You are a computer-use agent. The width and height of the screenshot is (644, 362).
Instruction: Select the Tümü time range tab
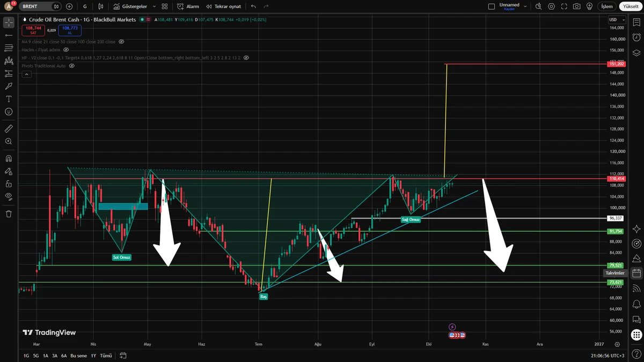106,356
